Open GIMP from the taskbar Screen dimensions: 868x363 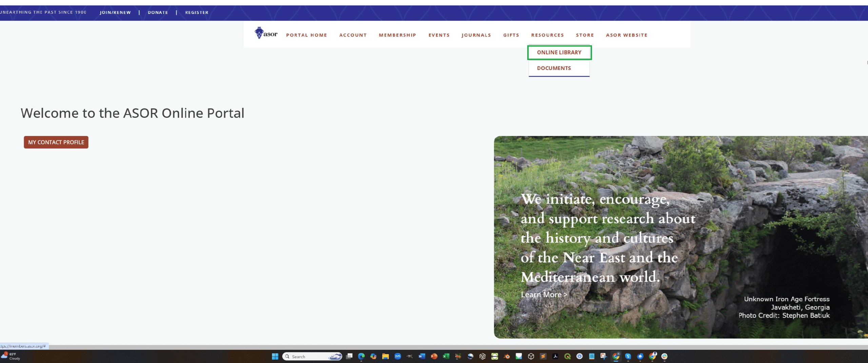coord(410,356)
